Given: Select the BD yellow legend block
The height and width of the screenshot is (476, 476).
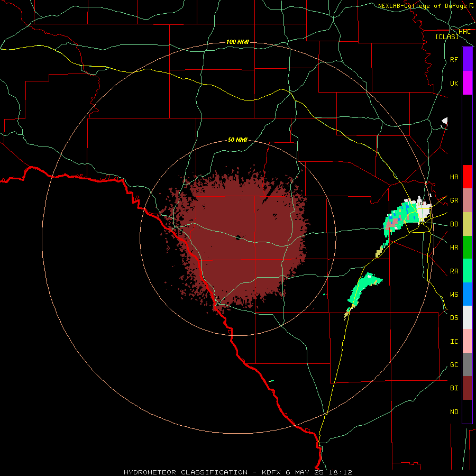Looking at the screenshot, I should (467, 224).
